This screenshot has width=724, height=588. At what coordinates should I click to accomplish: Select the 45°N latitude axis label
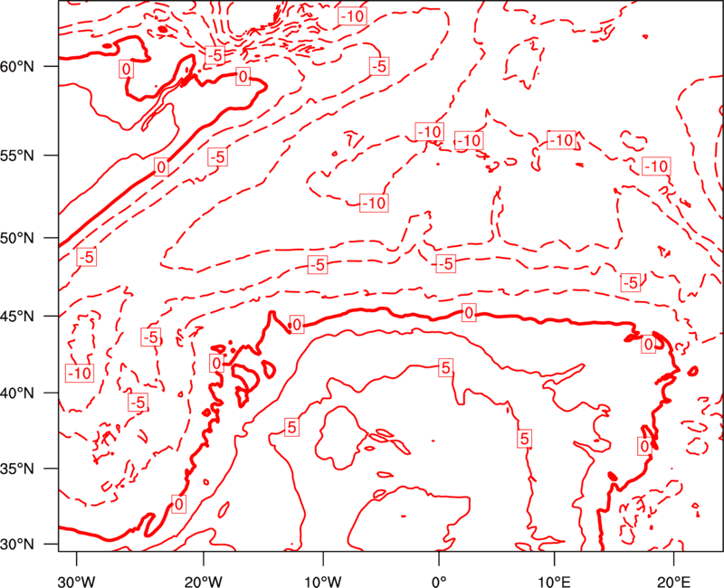point(17,316)
